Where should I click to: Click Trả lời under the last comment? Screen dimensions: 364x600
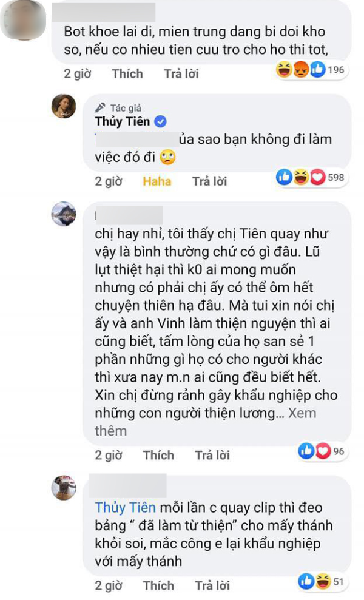click(x=212, y=585)
